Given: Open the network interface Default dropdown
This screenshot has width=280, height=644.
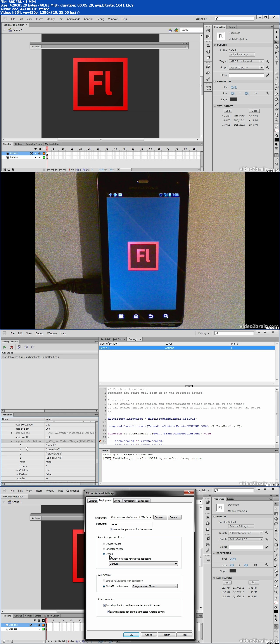Looking at the screenshot, I should [x=143, y=564].
